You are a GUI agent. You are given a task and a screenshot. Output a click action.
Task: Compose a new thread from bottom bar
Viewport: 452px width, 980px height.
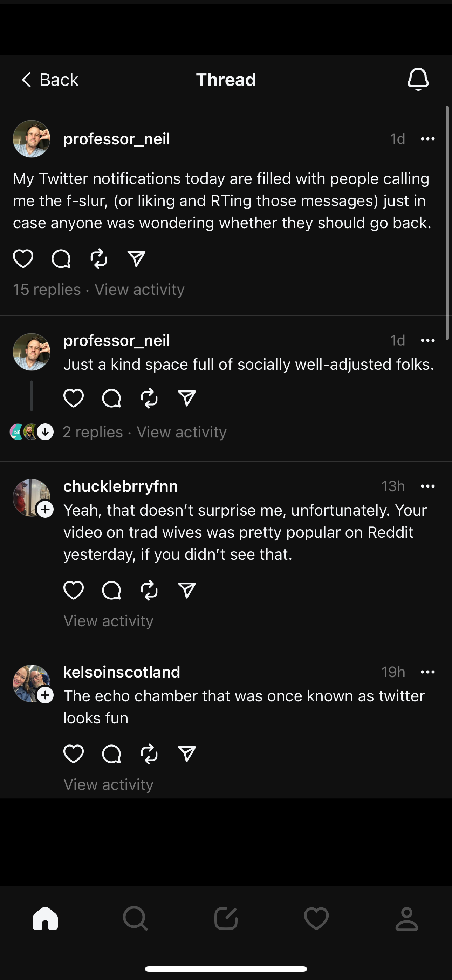pyautogui.click(x=226, y=918)
